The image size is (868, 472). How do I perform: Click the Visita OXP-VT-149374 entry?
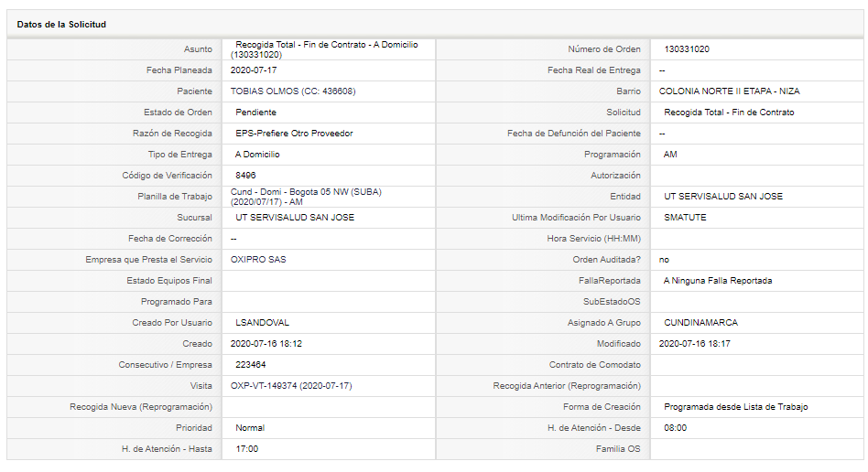291,386
